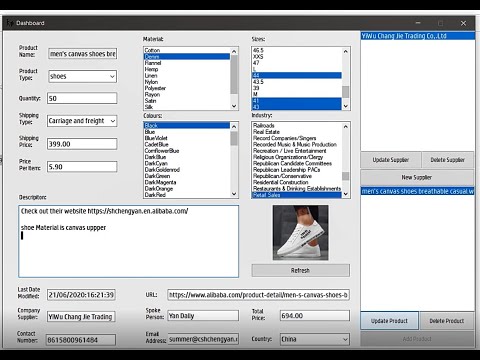Viewport: 480px width, 360px height.
Task: Click Sizes list scroll down arrow
Action: pos(346,106)
